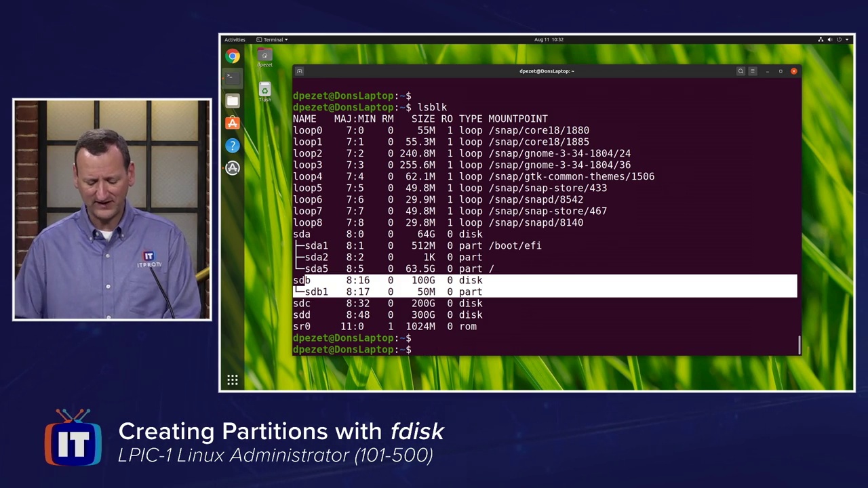The image size is (868, 488).
Task: Click the MAJ:MIN column header
Action: [355, 119]
